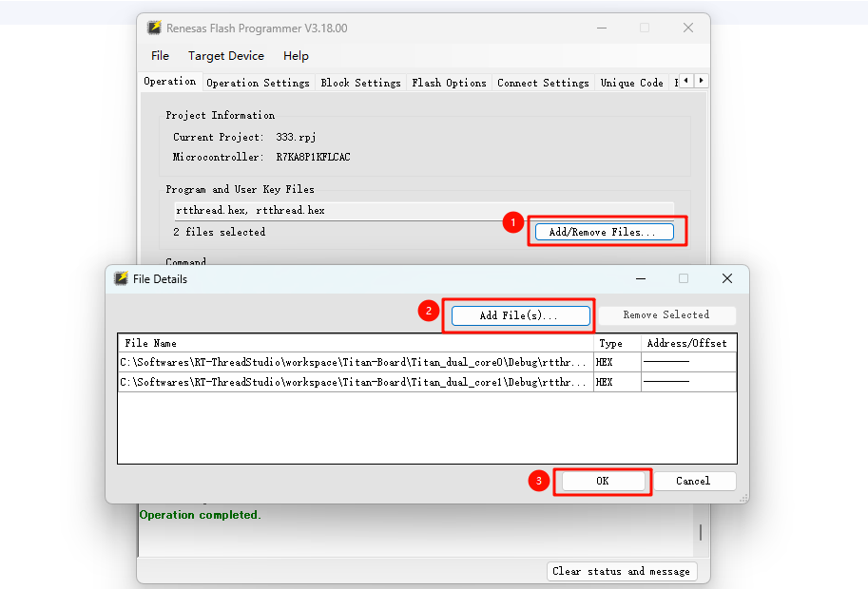868x589 pixels.
Task: Switch to the Operation Settings tab
Action: [x=258, y=83]
